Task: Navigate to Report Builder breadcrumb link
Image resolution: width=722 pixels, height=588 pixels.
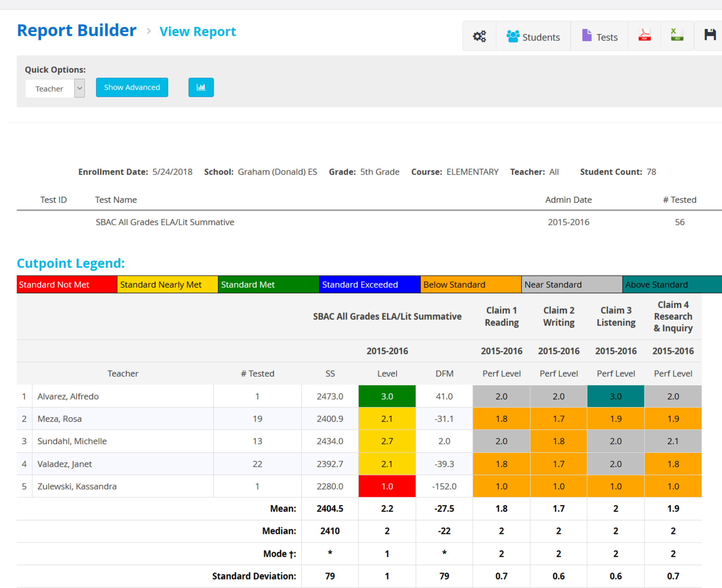Action: click(x=77, y=31)
